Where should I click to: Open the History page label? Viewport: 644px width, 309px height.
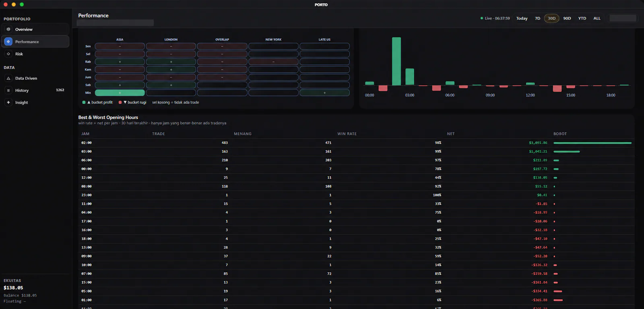(x=22, y=91)
